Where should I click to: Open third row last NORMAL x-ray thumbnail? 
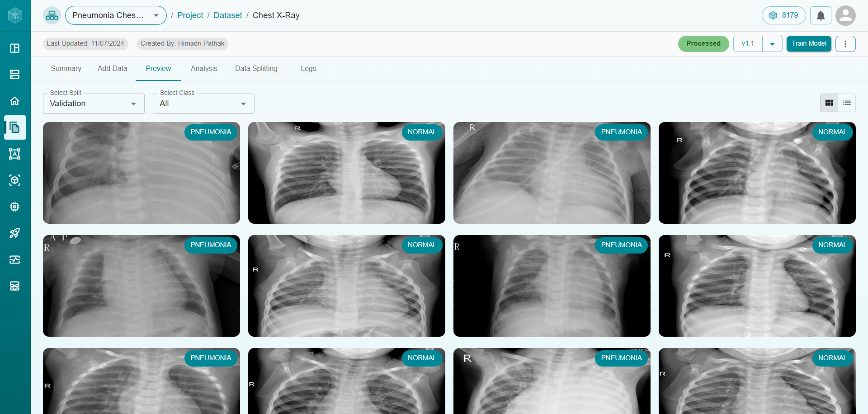(x=757, y=381)
